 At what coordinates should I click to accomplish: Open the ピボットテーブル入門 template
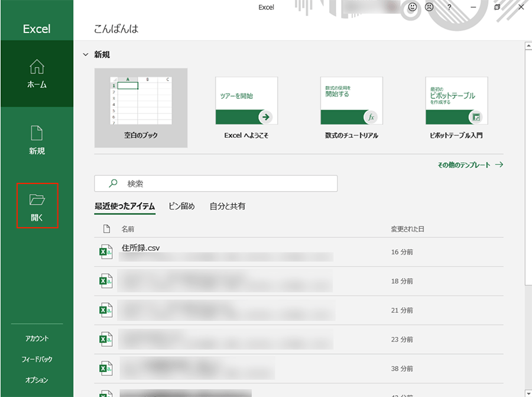pos(456,108)
